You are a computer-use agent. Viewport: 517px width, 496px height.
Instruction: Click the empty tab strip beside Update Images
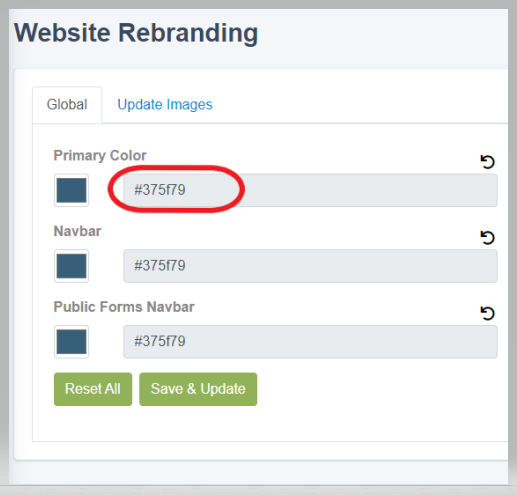[360, 105]
